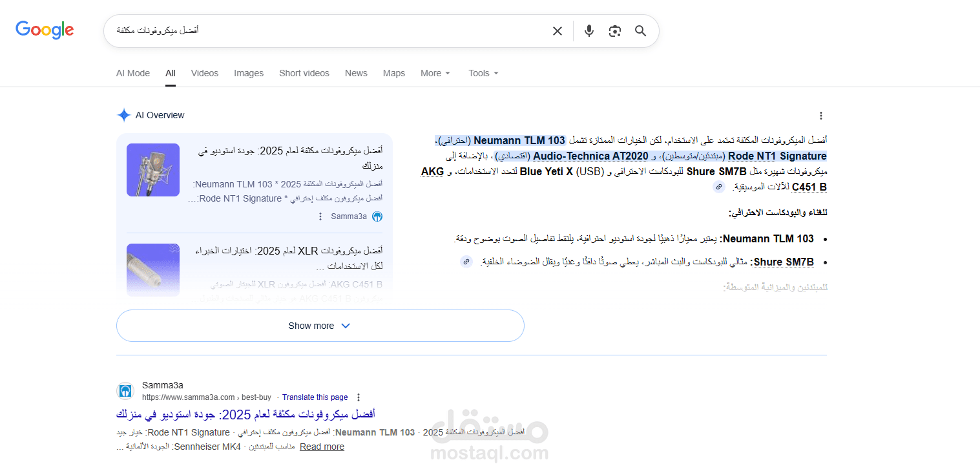The image size is (980, 473).
Task: Click the AI Overview sparkle icon
Action: [124, 115]
